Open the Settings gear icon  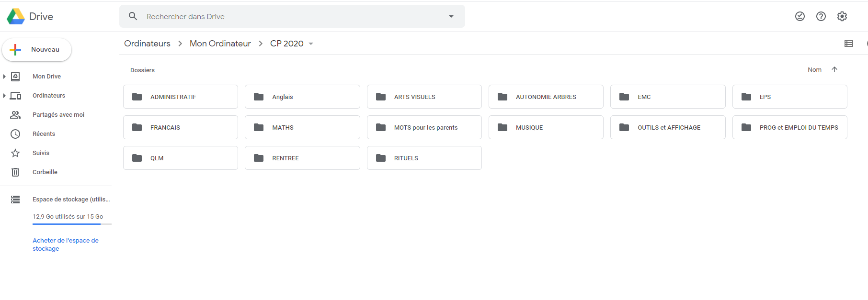coord(842,16)
